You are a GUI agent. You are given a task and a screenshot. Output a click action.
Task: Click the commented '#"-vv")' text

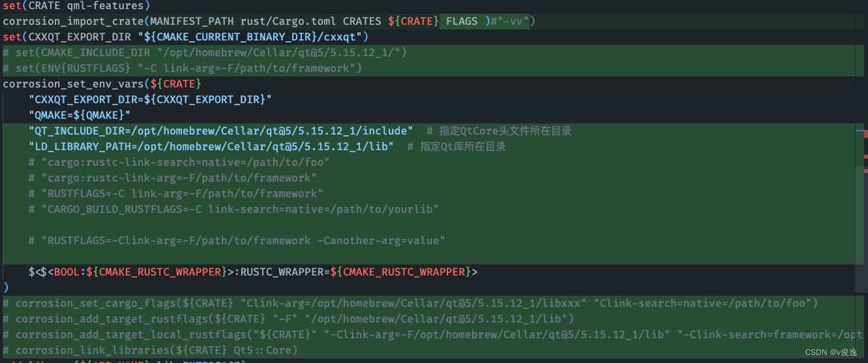click(x=513, y=21)
